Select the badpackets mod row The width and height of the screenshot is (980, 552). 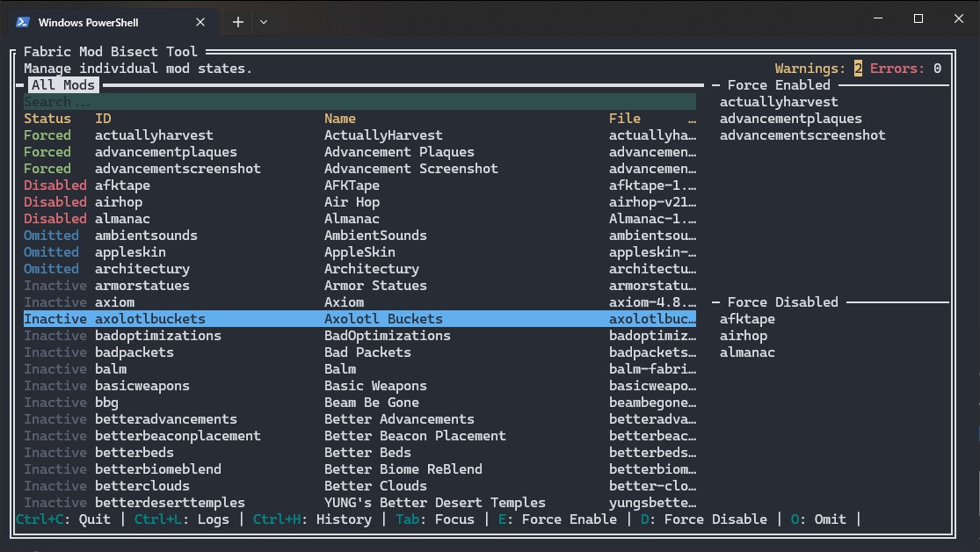pos(359,352)
